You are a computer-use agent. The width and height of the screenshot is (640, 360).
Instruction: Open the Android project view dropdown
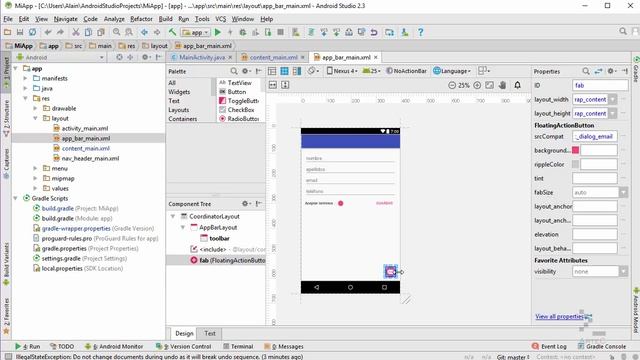point(60,58)
